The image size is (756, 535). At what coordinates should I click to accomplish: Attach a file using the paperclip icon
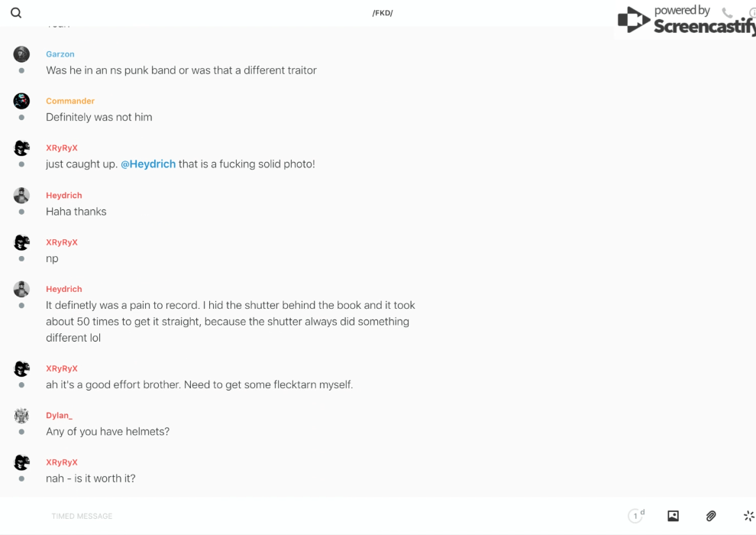[711, 516]
